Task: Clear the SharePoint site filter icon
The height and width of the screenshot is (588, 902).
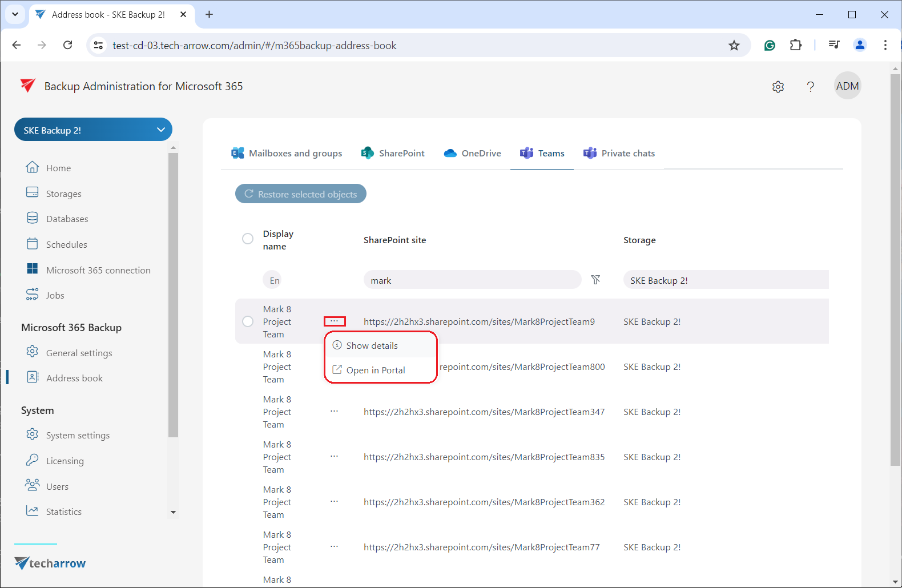Action: pyautogui.click(x=595, y=280)
